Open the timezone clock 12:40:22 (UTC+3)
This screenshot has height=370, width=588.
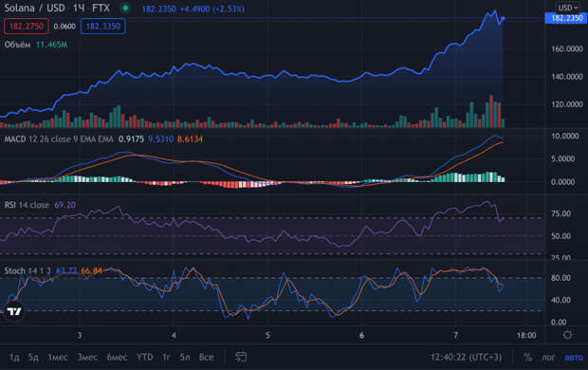pyautogui.click(x=466, y=358)
